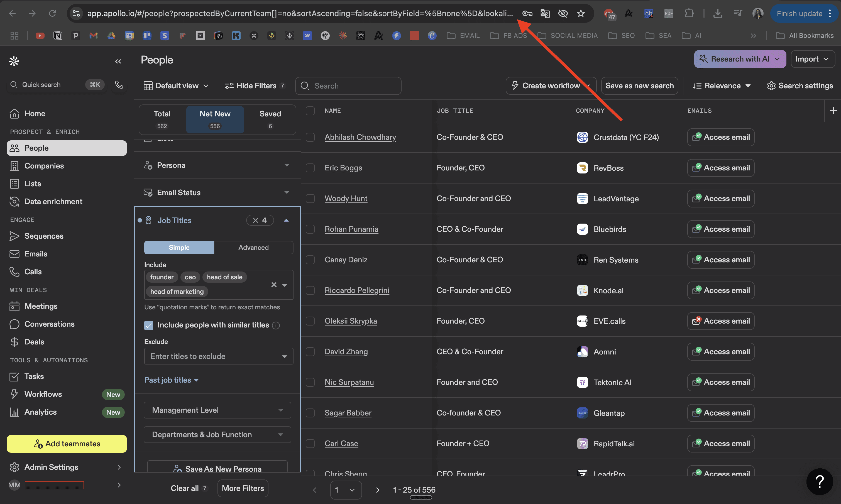Open Data enrichment in sidebar
This screenshot has height=504, width=841.
pyautogui.click(x=53, y=201)
